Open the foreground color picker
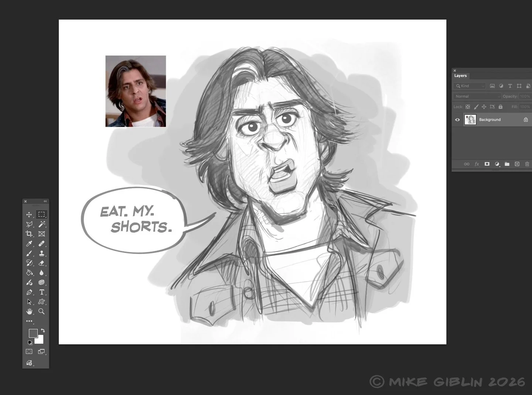Viewport: 532px width, 395px height. pos(33,333)
